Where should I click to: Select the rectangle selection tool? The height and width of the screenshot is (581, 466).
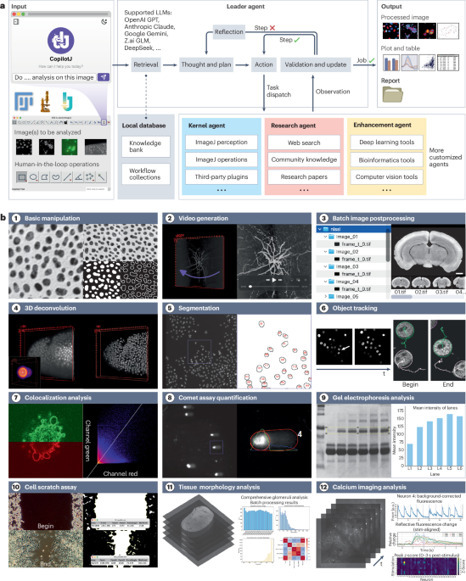pyautogui.click(x=22, y=177)
